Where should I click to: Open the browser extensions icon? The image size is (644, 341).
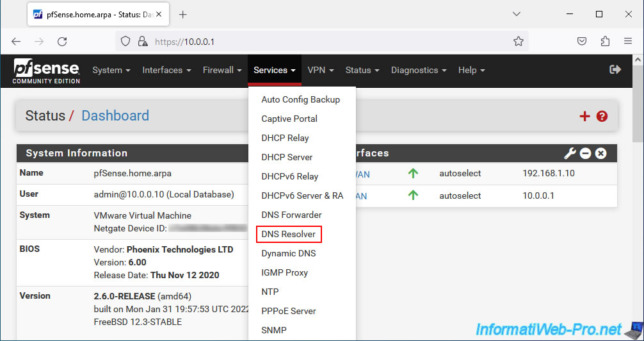click(x=605, y=41)
